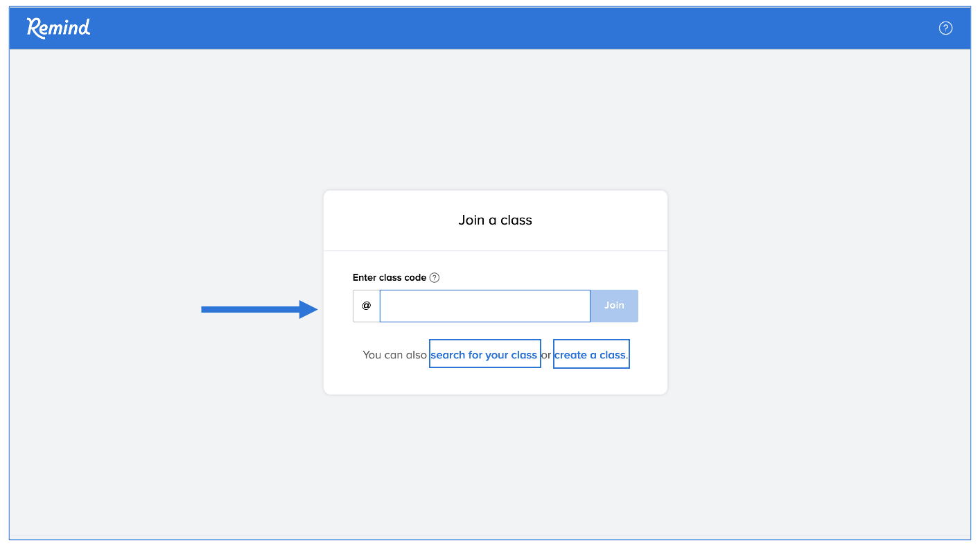Click empty space in the blue header bar
This screenshot has height=549, width=980.
pos(485,28)
